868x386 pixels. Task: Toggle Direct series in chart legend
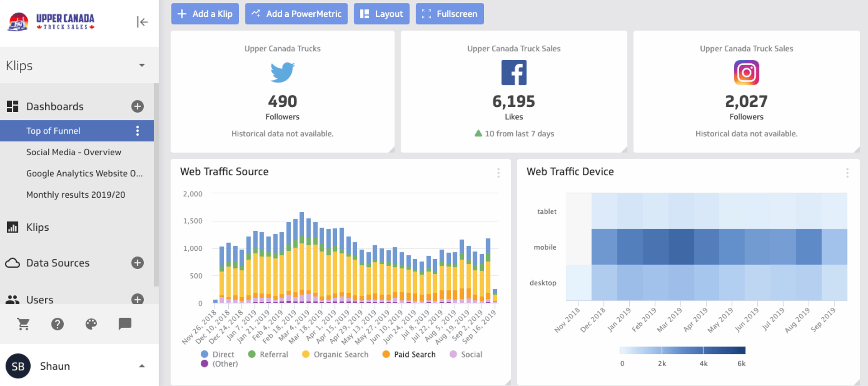coord(217,354)
